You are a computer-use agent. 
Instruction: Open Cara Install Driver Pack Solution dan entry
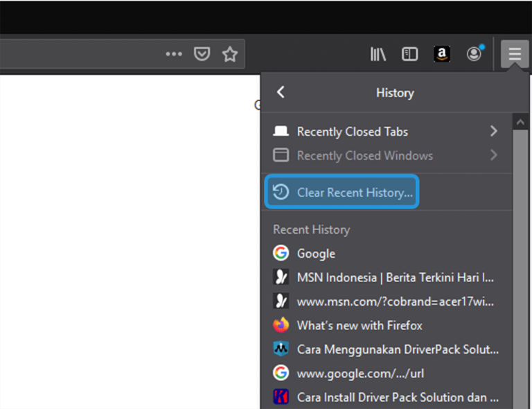[x=387, y=397]
